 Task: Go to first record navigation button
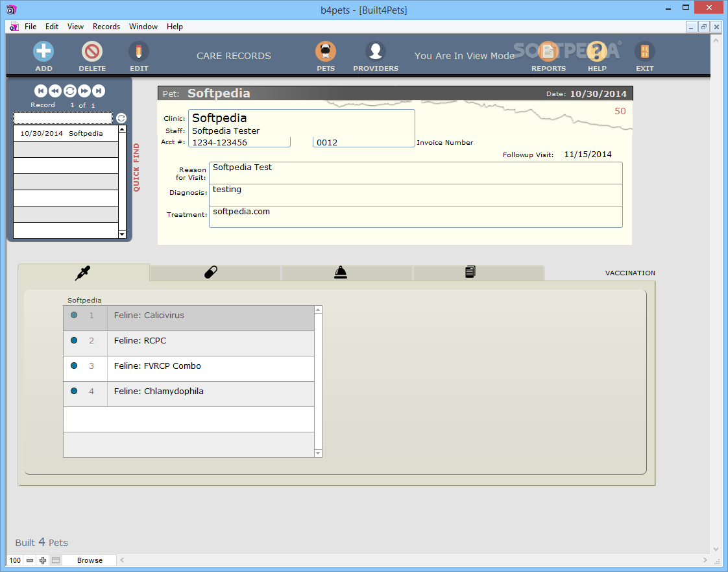[40, 91]
